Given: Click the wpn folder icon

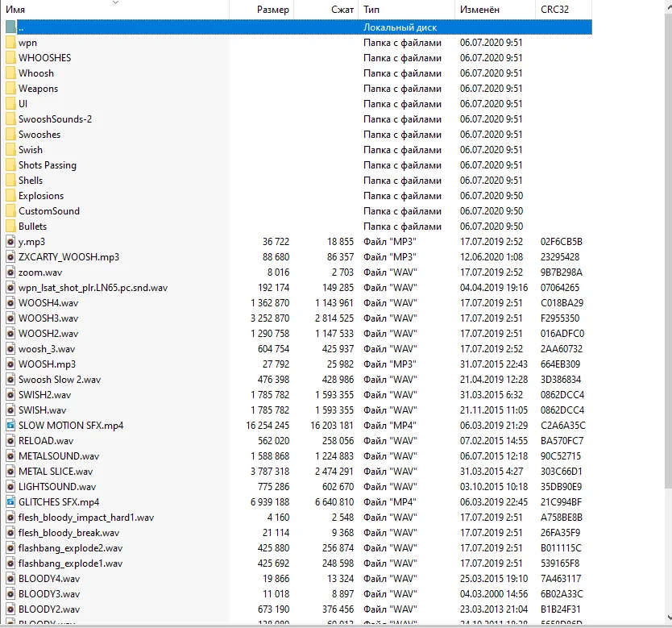Looking at the screenshot, I should click(10, 43).
